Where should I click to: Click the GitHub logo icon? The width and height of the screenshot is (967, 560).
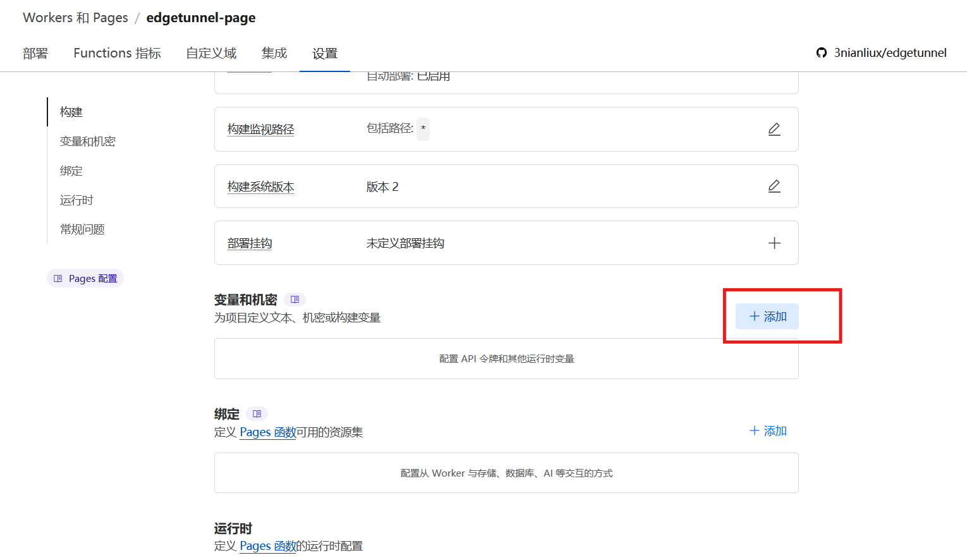coord(822,53)
